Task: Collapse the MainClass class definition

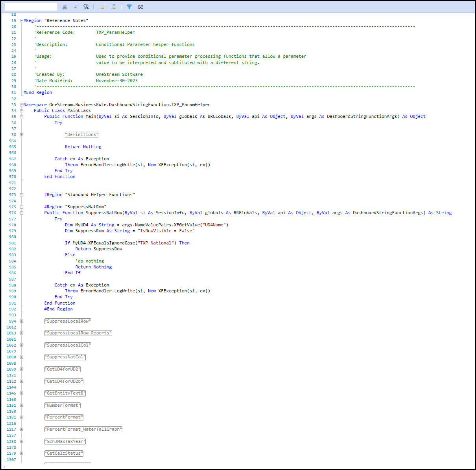Action: click(21, 110)
